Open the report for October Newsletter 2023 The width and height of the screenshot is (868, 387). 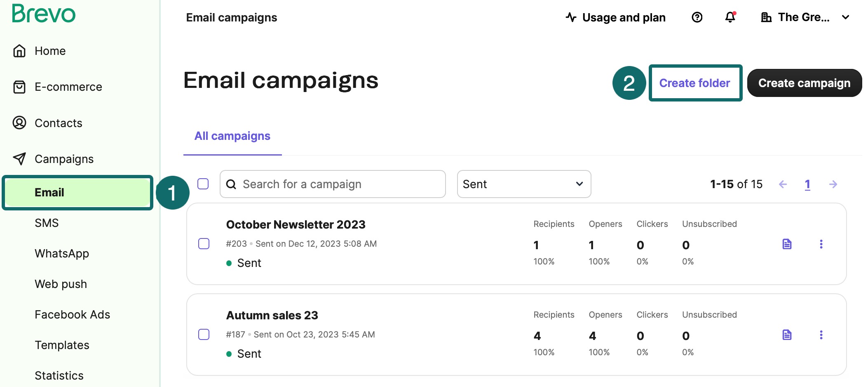[786, 244]
